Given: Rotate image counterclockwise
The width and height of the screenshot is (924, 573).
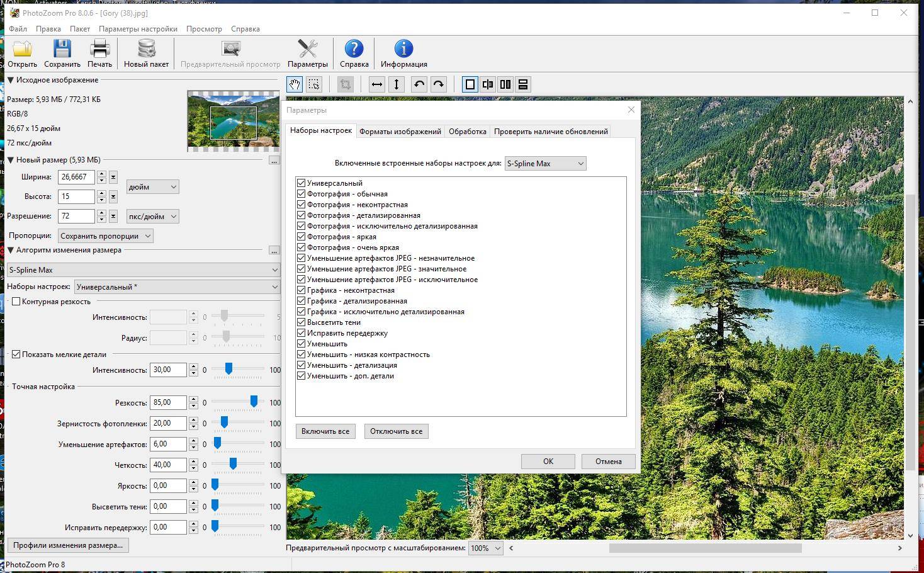Looking at the screenshot, I should point(419,84).
